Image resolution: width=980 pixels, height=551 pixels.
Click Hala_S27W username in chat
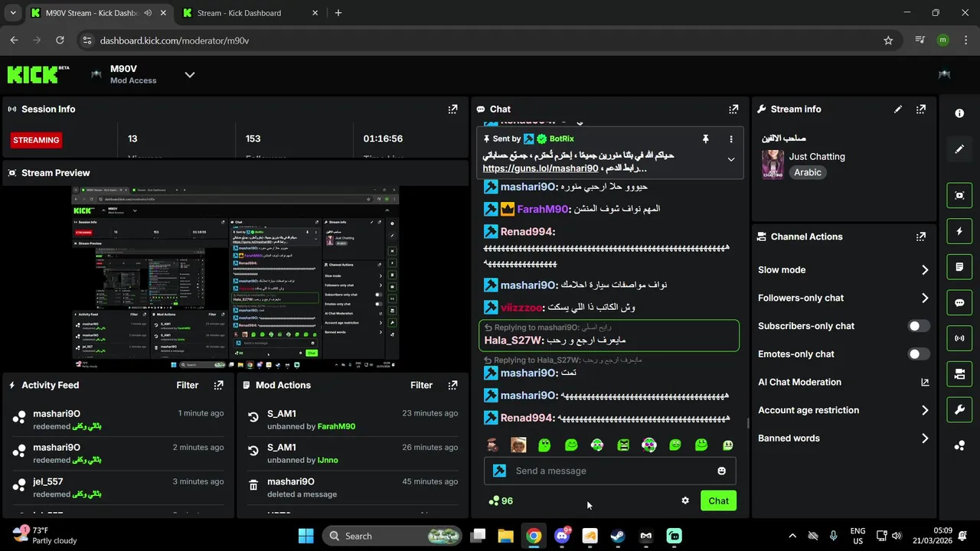click(x=512, y=341)
